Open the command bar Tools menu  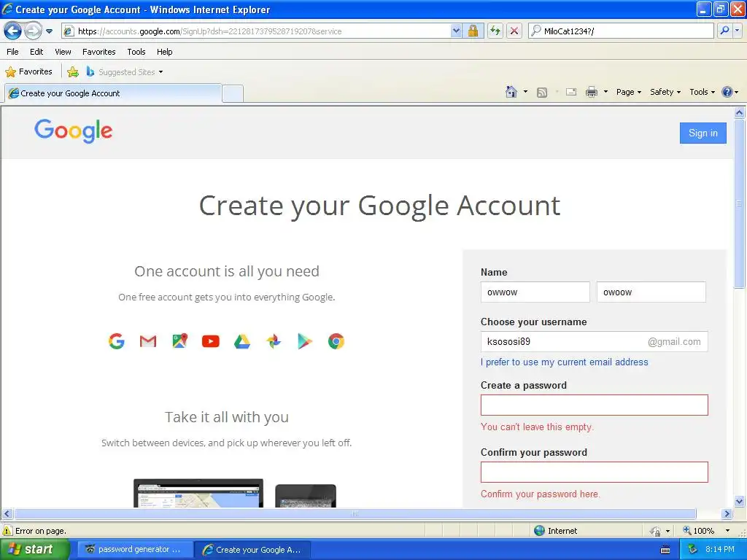(703, 92)
